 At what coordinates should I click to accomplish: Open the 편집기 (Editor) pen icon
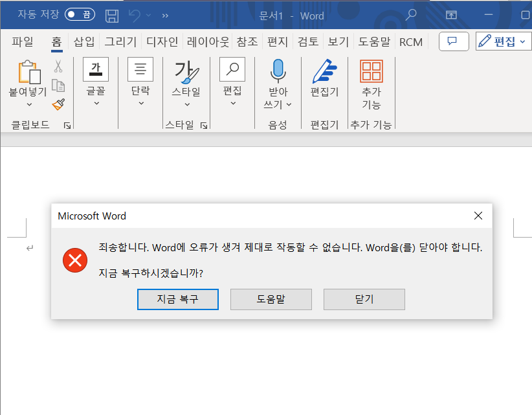click(324, 71)
